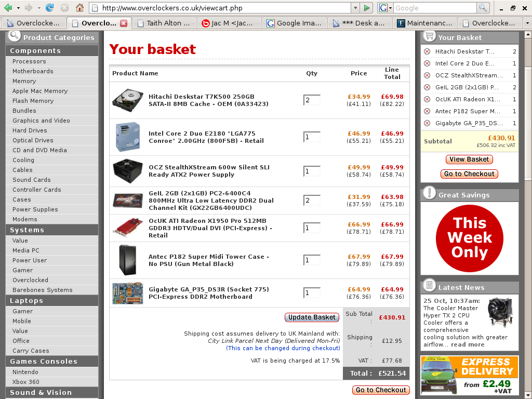Click the browser Back arrow button

(8, 7)
